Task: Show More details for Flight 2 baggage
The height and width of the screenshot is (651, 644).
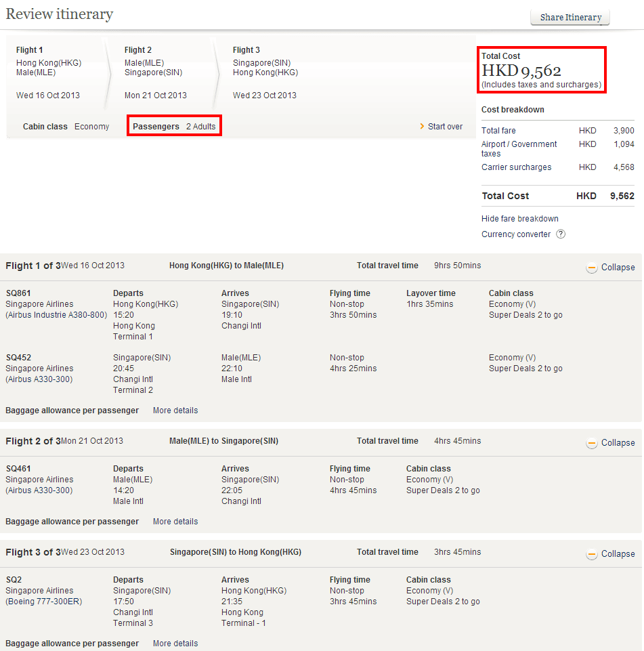Action: tap(175, 522)
